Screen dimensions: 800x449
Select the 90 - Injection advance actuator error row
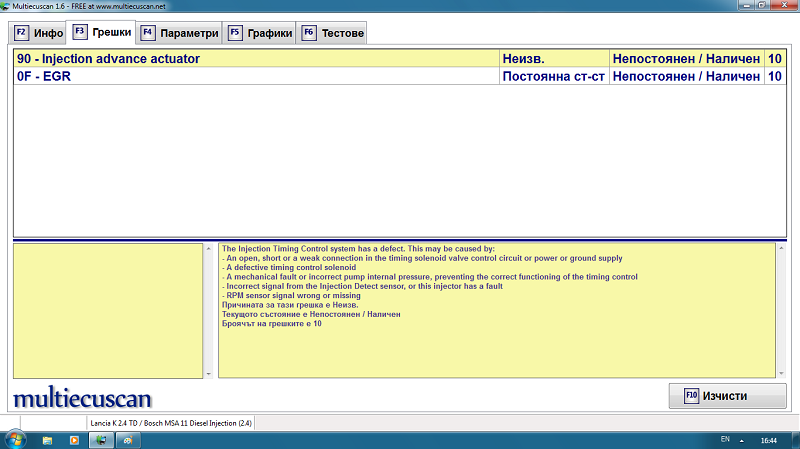click(255, 59)
